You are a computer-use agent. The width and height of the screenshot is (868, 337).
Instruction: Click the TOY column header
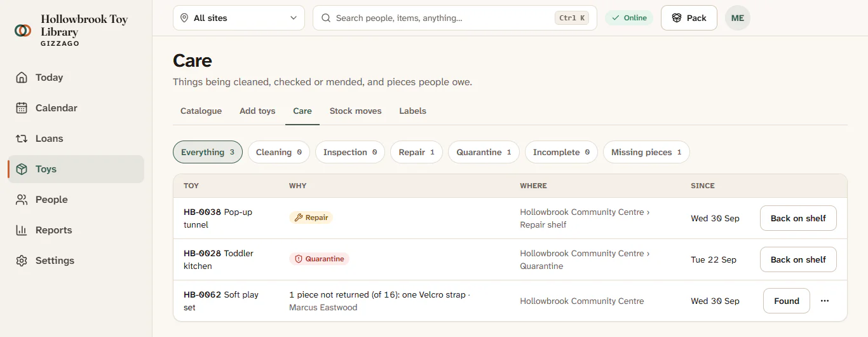pos(191,186)
